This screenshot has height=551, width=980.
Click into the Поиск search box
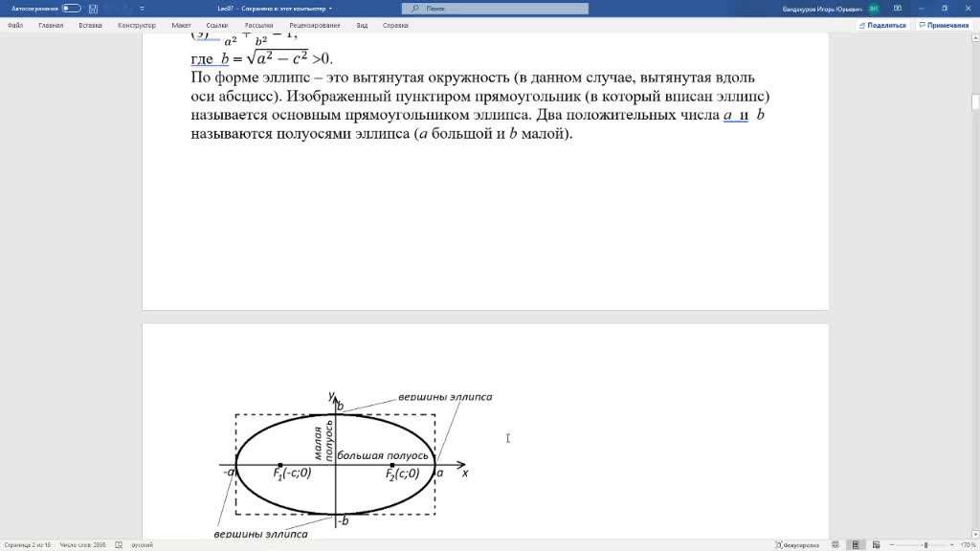[495, 9]
